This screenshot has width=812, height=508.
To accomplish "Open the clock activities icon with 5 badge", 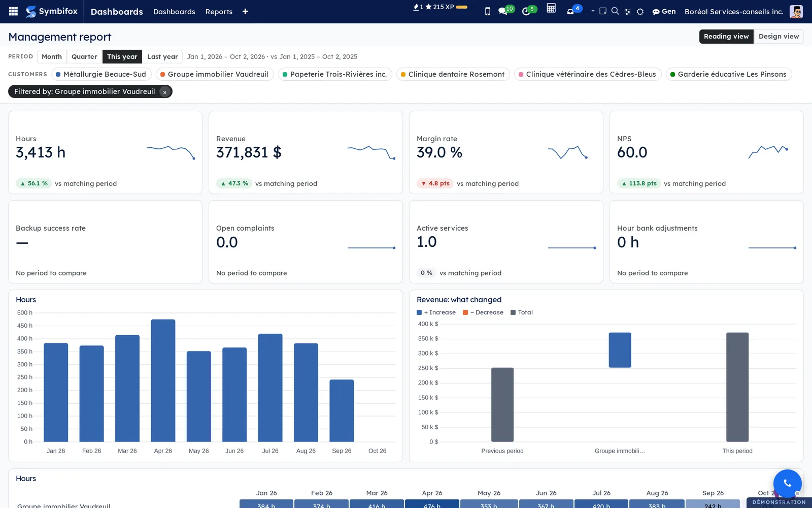I will tap(529, 10).
